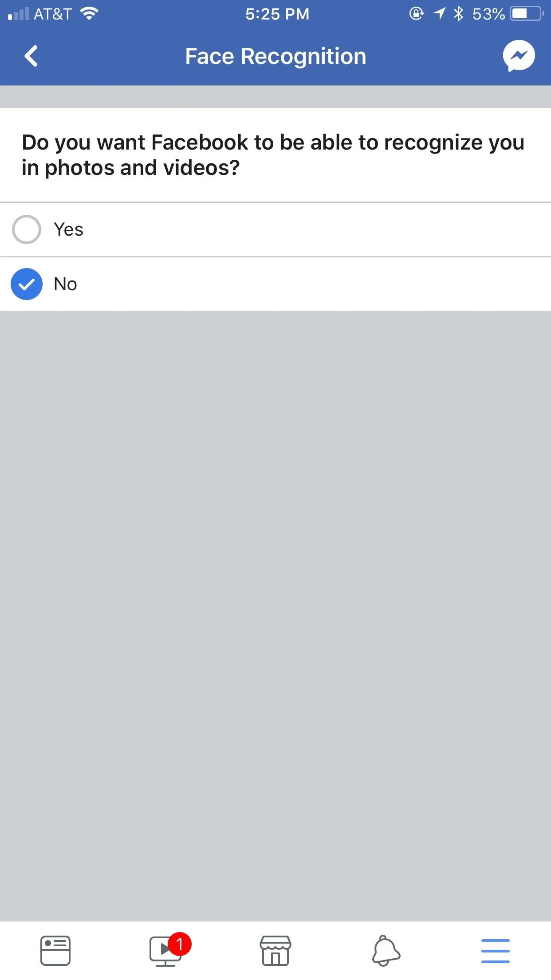Tap the Face Recognition page title
The width and height of the screenshot is (551, 980).
tap(275, 56)
